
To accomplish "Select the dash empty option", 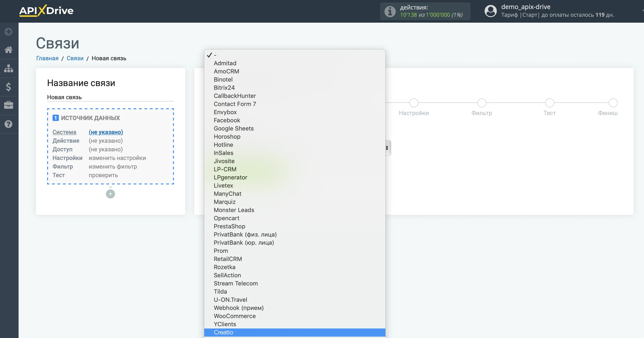I will coord(295,55).
